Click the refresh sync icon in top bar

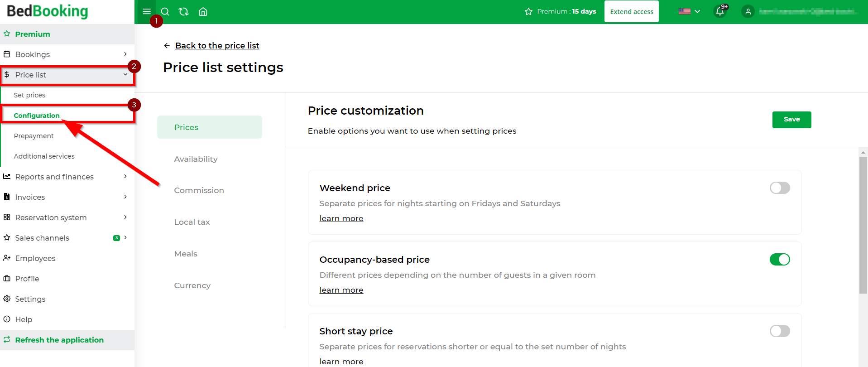tap(184, 12)
